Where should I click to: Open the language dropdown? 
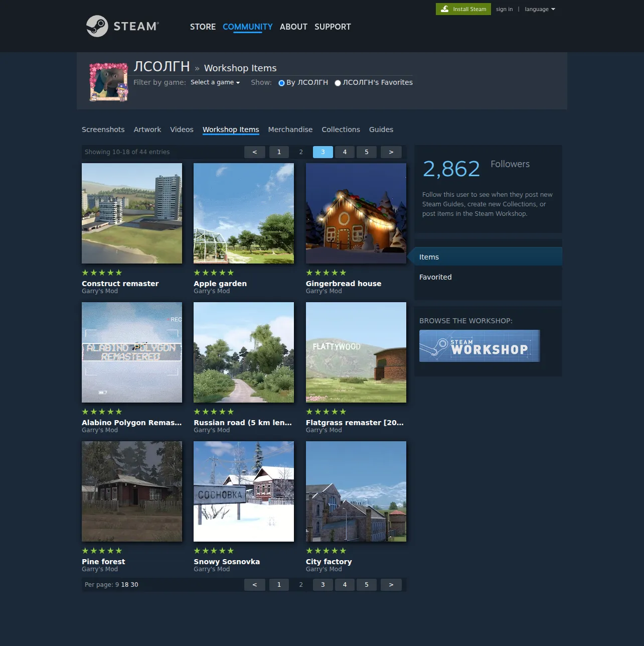pyautogui.click(x=540, y=9)
